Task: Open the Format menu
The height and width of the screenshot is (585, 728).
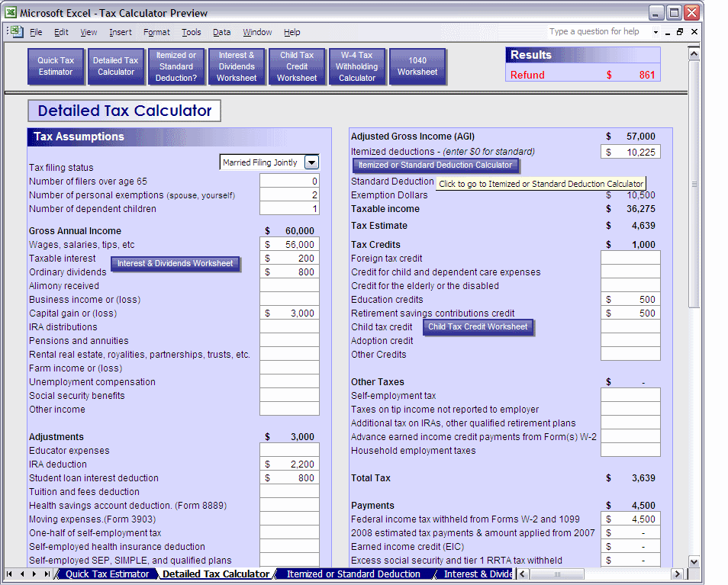Action: (156, 32)
